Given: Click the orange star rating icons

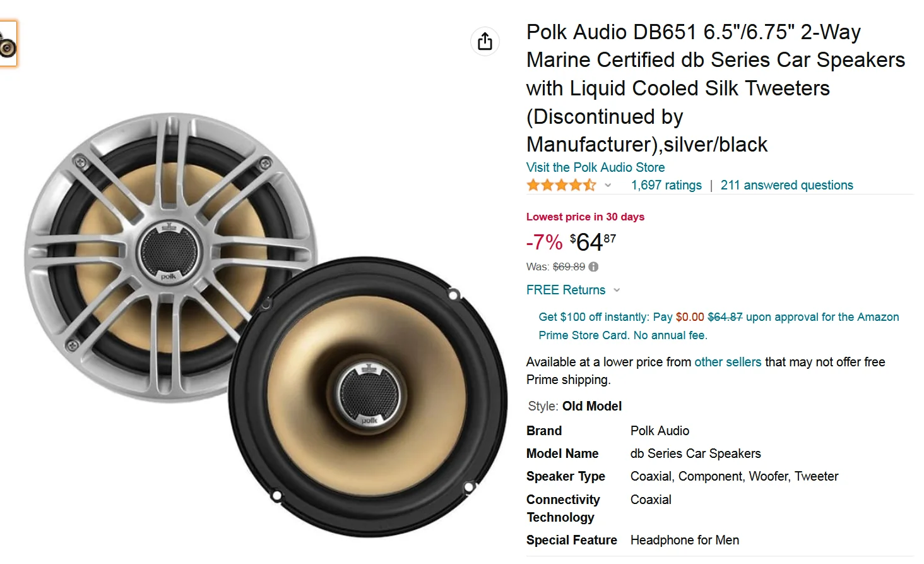Looking at the screenshot, I should pos(560,185).
